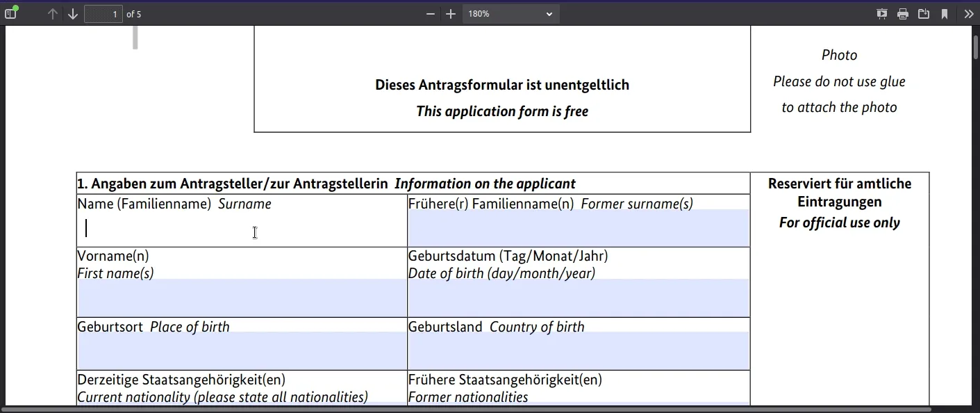The image size is (980, 413).
Task: Zoom in on the document
Action: click(x=450, y=13)
